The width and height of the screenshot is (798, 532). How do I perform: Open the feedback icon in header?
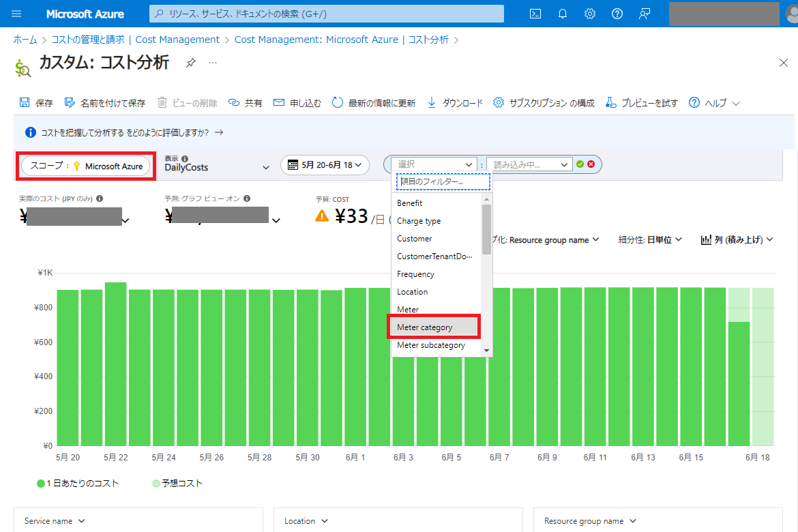pyautogui.click(x=645, y=14)
